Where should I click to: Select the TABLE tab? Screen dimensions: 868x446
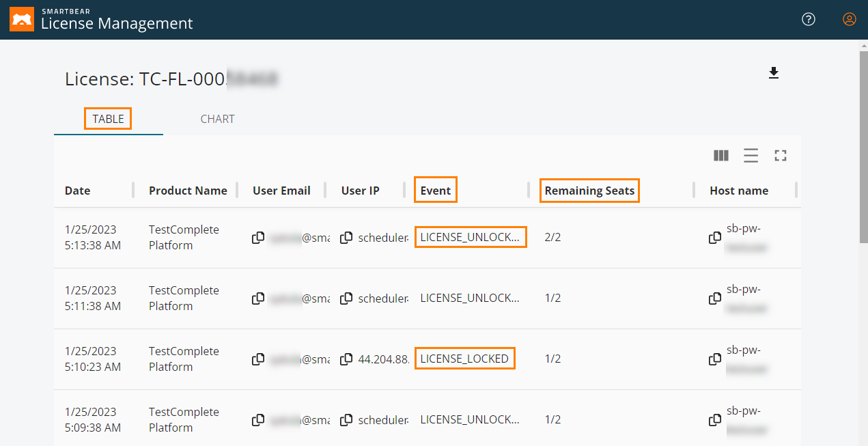point(108,119)
